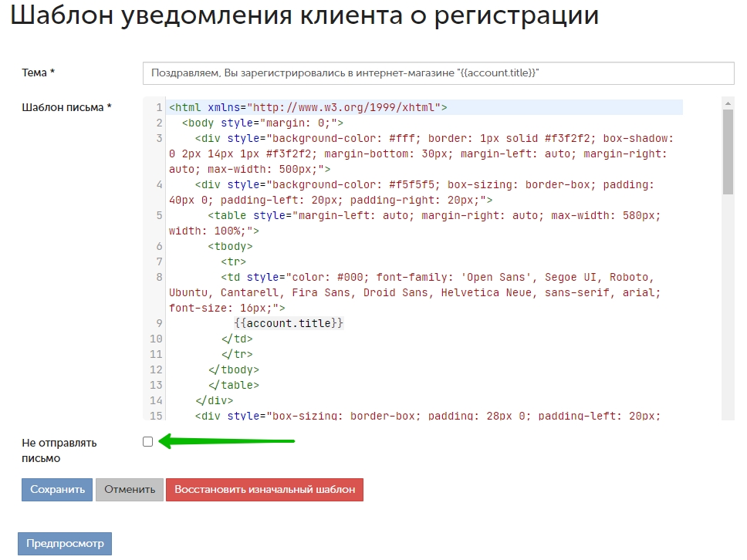
Task: Click the '</td>' closing tag on line 10
Action: [x=237, y=339]
